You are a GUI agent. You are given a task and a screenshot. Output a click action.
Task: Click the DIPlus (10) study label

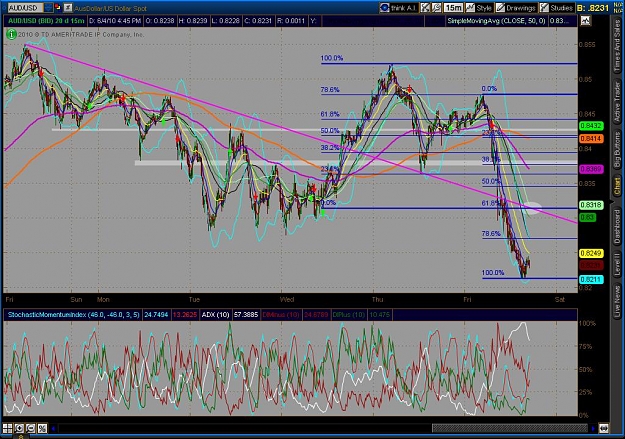[x=349, y=315]
